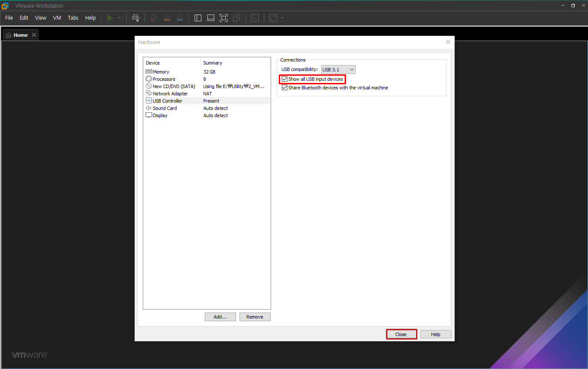Open the Tabs menu

(73, 18)
